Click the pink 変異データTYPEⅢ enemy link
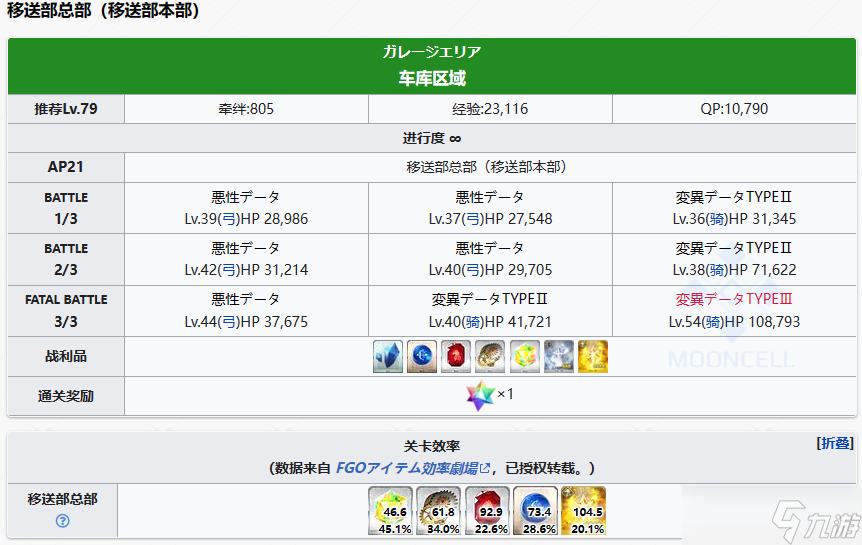 [733, 299]
